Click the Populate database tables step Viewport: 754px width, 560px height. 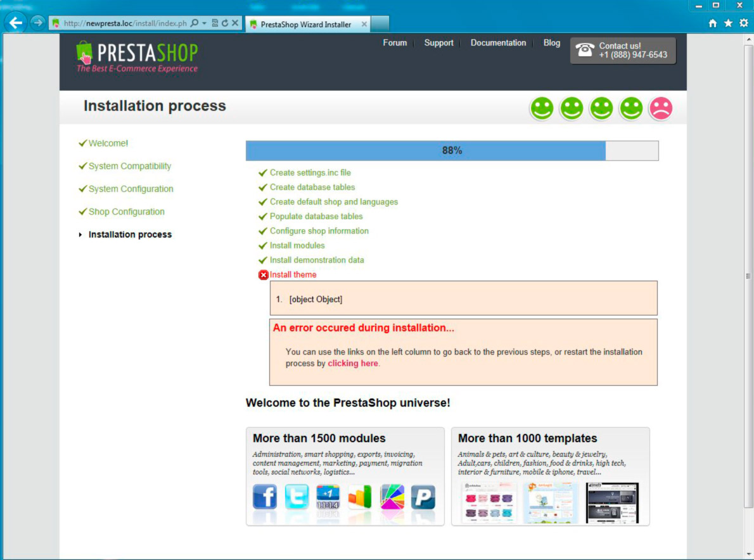316,216
